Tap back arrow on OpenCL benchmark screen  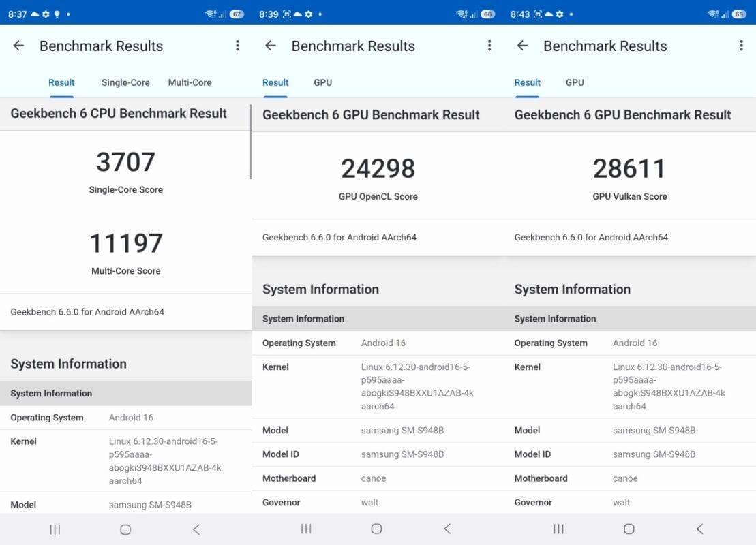point(271,46)
